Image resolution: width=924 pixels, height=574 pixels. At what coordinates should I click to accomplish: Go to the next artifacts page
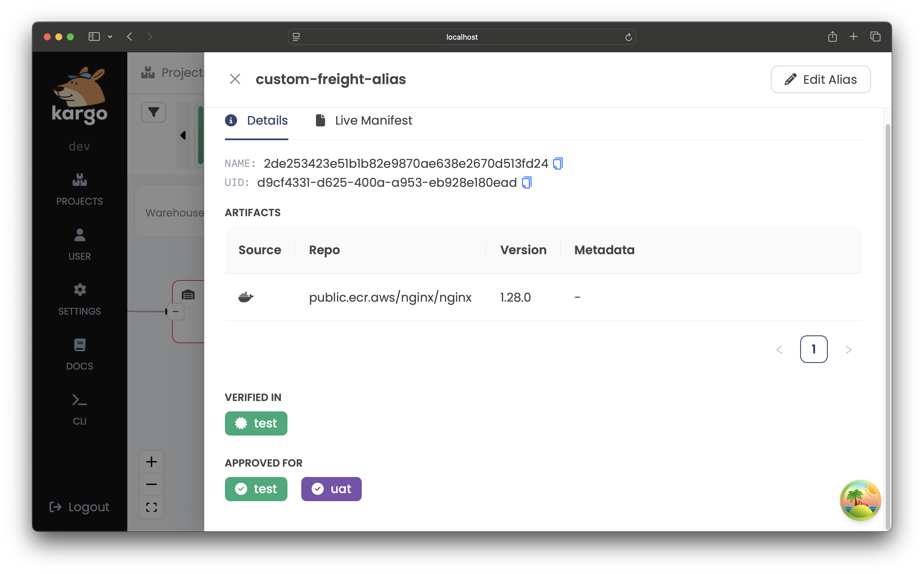pos(849,349)
